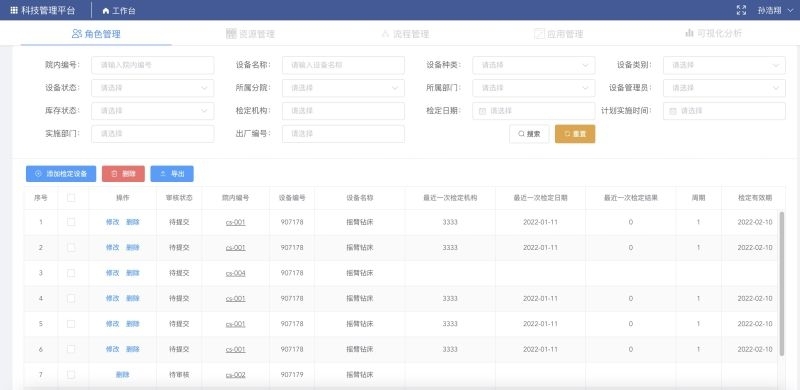Open the app grid menu icon
The width and height of the screenshot is (800, 390).
click(14, 10)
